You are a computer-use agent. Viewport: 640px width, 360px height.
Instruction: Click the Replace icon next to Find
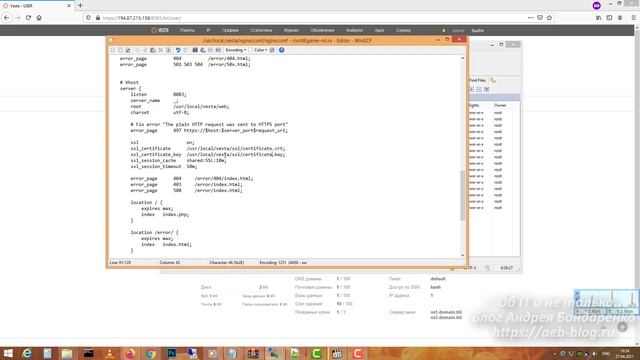[x=203, y=50]
